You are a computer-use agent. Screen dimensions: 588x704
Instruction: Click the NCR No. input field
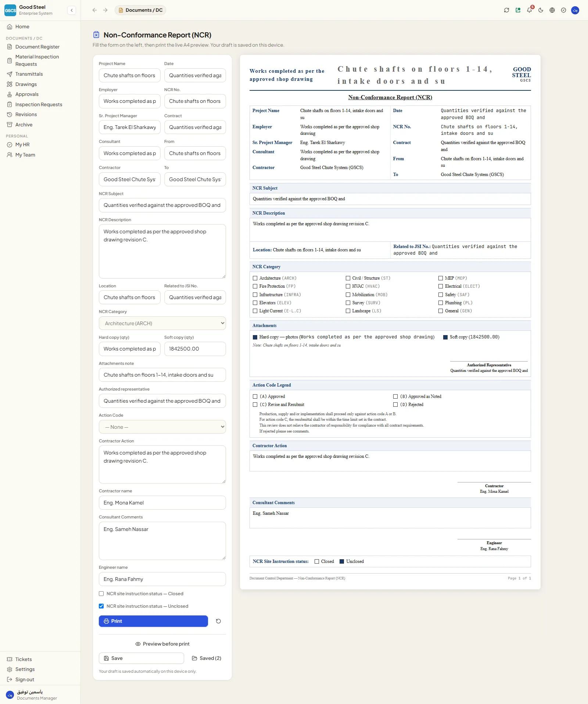coord(195,101)
